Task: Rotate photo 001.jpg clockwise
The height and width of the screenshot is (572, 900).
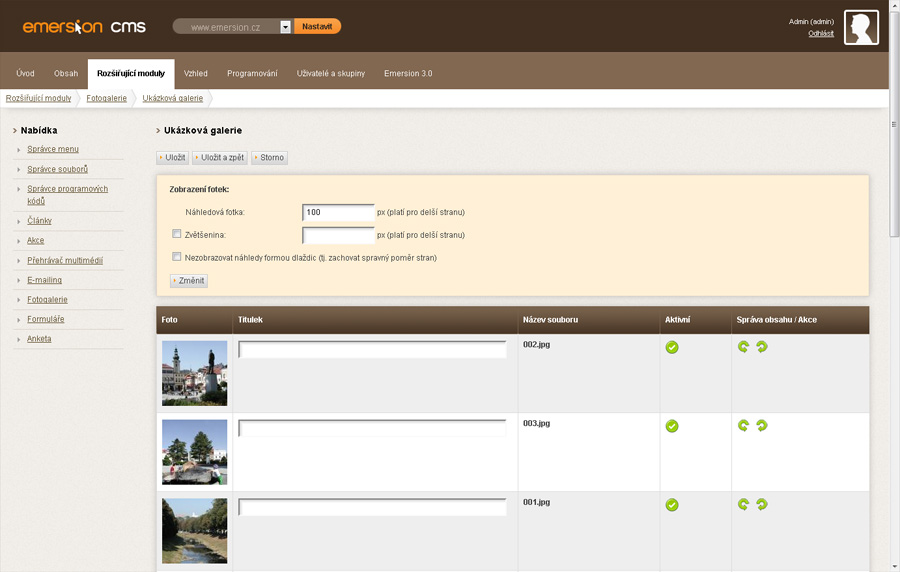Action: click(762, 505)
